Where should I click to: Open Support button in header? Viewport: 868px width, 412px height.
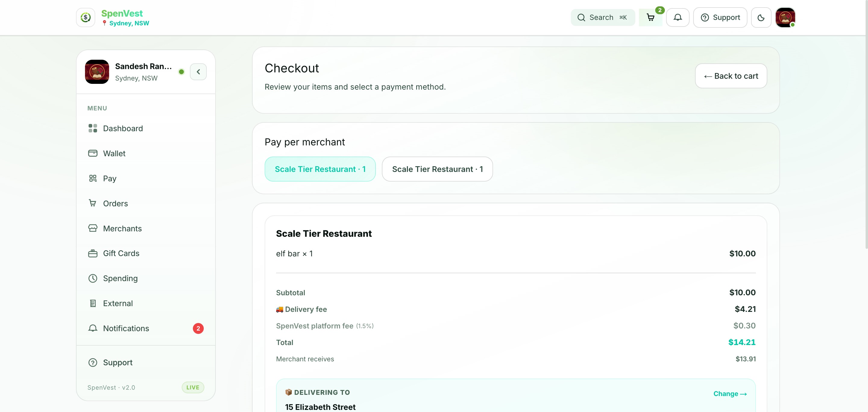pyautogui.click(x=720, y=17)
